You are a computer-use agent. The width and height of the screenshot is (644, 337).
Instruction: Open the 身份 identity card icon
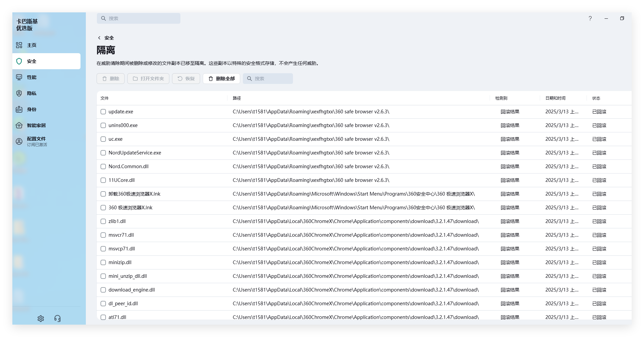(19, 109)
